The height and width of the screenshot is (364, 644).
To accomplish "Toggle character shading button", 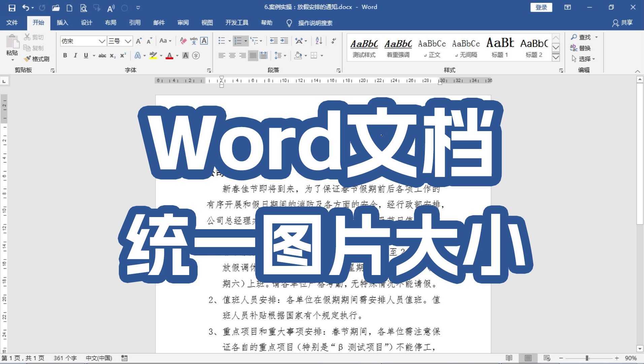I will pyautogui.click(x=185, y=56).
